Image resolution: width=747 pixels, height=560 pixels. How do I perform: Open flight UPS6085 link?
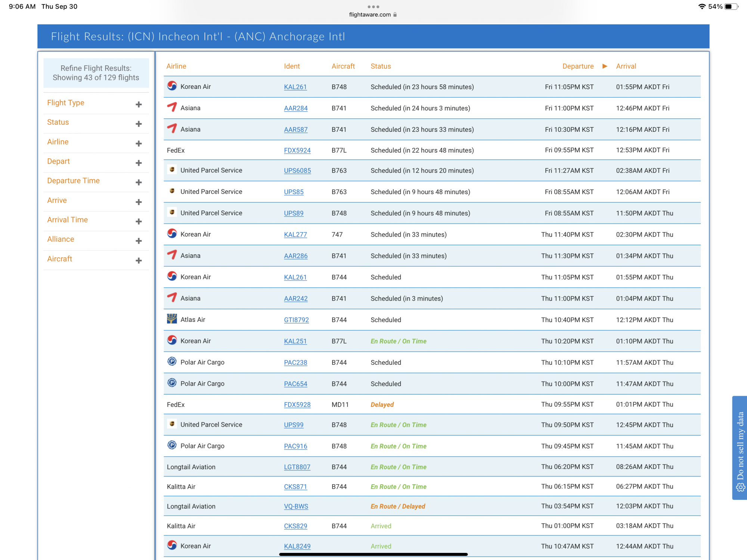pos(297,171)
